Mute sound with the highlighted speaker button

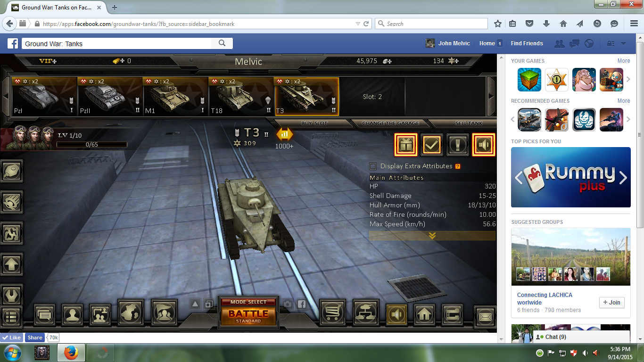(484, 145)
